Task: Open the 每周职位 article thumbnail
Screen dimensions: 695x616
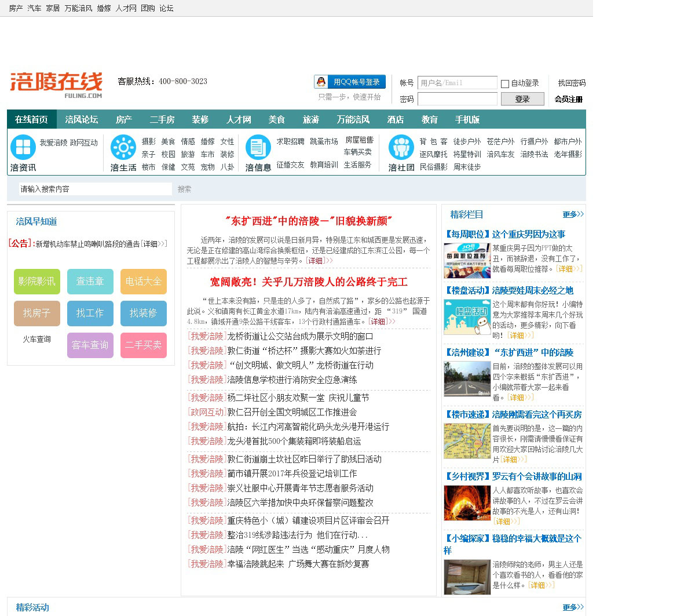Action: tap(467, 261)
